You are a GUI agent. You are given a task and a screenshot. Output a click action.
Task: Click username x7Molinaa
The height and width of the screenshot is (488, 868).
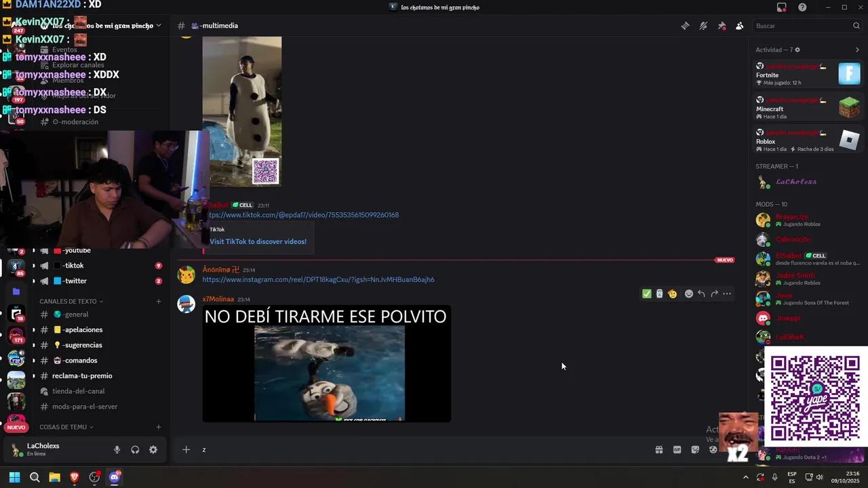coord(218,299)
